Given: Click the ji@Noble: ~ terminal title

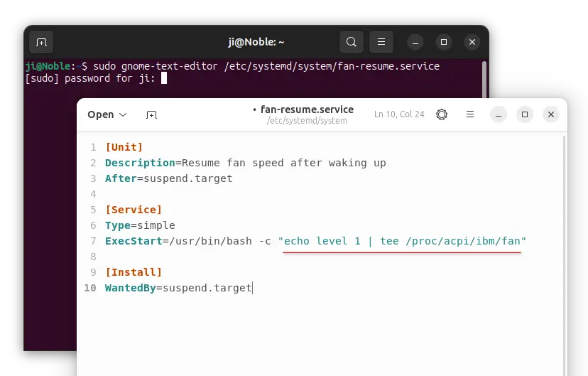Looking at the screenshot, I should point(256,42).
